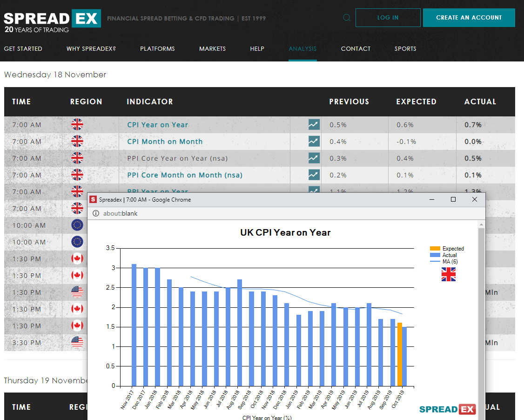Click the orange Expected legend swatch

(435, 249)
